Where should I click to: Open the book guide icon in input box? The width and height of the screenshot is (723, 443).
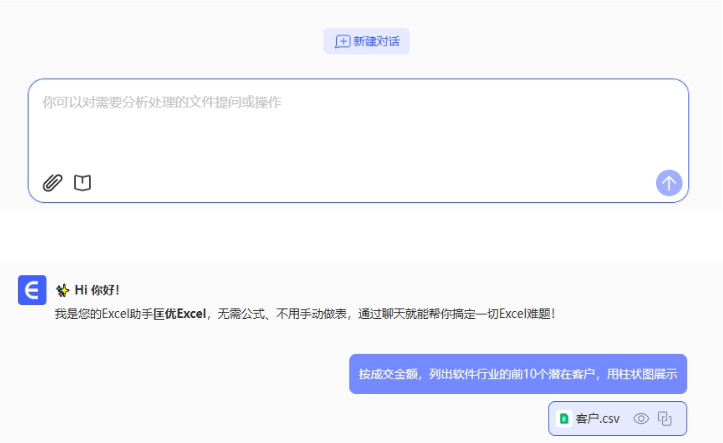pyautogui.click(x=83, y=183)
